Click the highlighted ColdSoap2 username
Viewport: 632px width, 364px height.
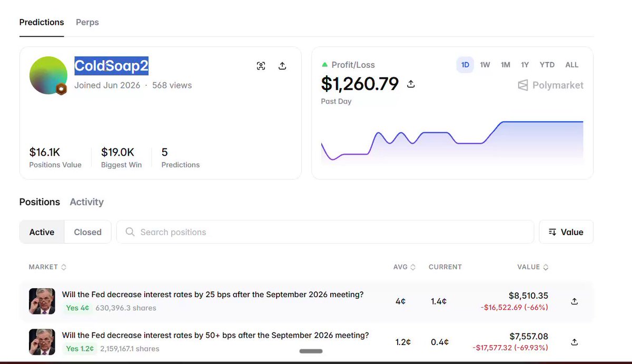(111, 66)
